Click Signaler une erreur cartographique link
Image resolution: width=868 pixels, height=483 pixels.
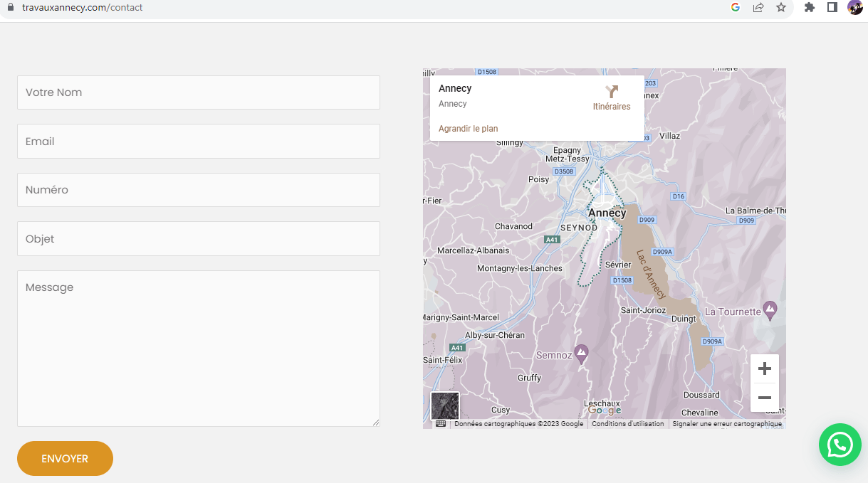click(x=727, y=424)
